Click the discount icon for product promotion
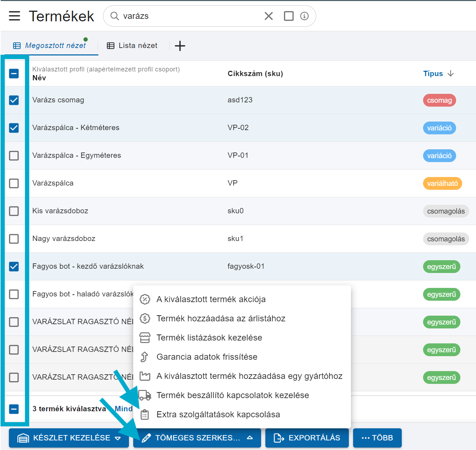This screenshot has width=476, height=450. click(145, 299)
